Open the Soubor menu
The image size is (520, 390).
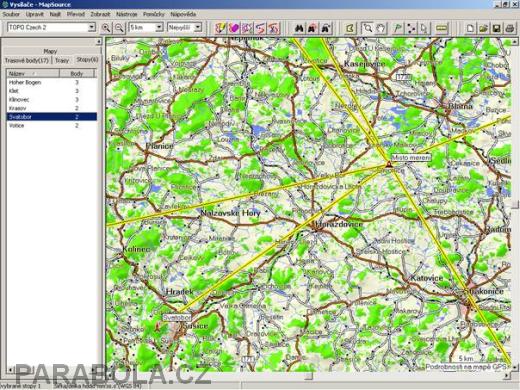(11, 14)
